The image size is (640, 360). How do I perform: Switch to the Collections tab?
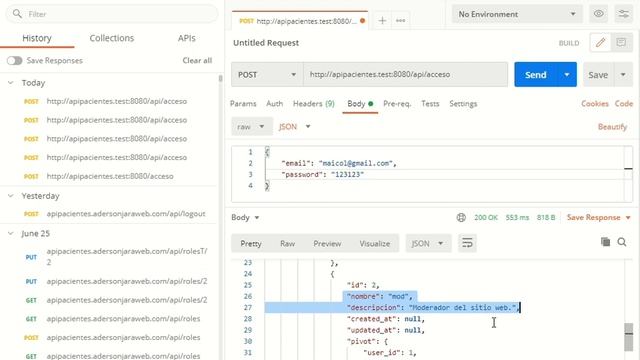111,38
